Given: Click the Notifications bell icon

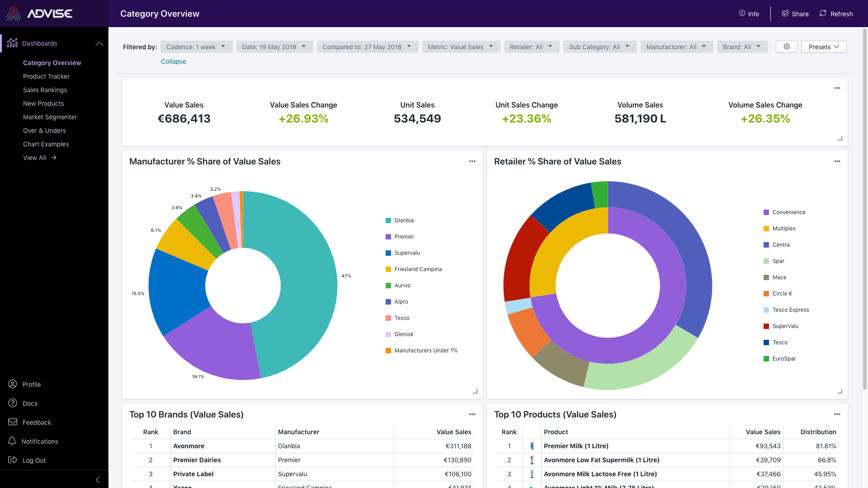Looking at the screenshot, I should coord(12,441).
